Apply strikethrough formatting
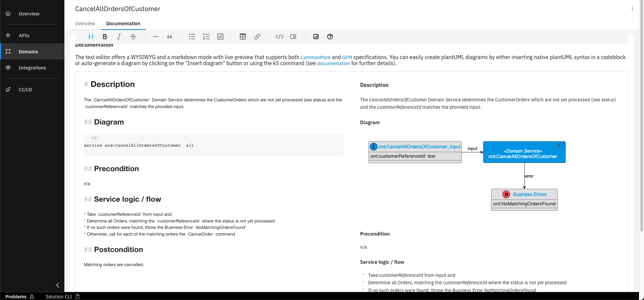This screenshot has height=300, width=644. coord(133,37)
